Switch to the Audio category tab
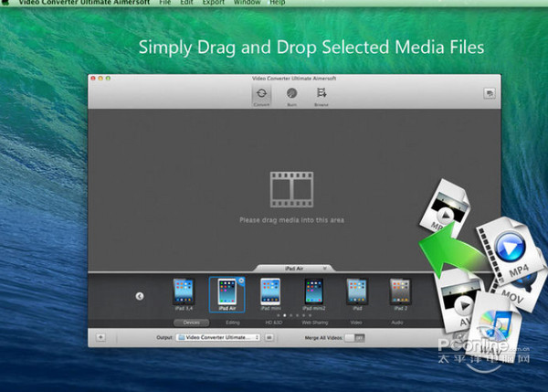 click(x=397, y=323)
